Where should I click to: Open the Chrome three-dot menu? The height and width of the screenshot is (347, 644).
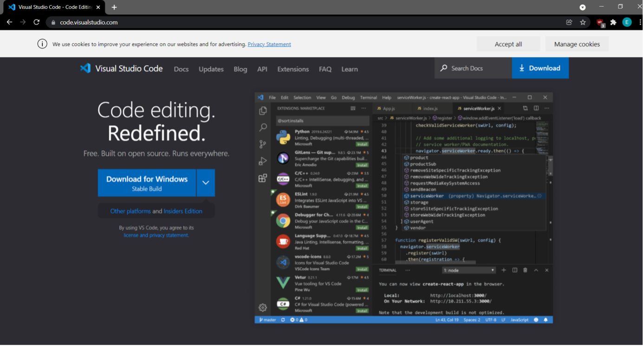(x=640, y=22)
